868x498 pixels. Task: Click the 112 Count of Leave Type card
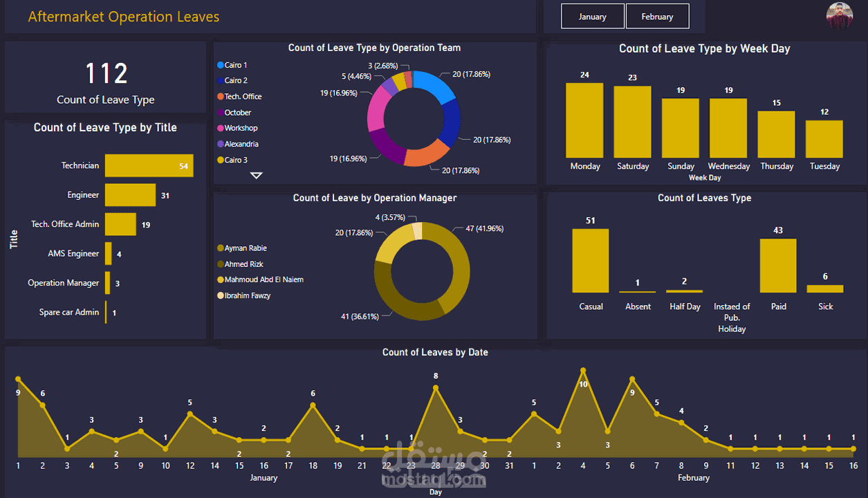[106, 77]
